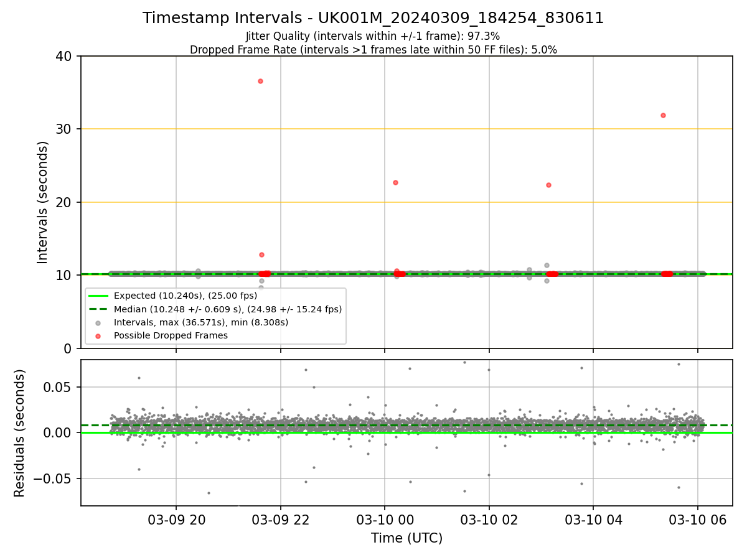The image size is (747, 560).
Task: Click the highest red outlier near 36.5 seconds
Action: pos(260,81)
